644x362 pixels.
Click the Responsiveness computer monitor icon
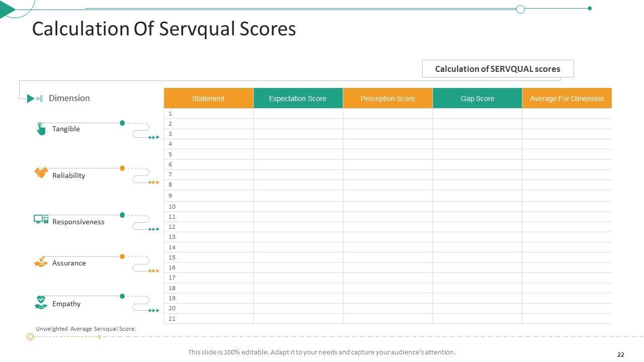tap(41, 219)
